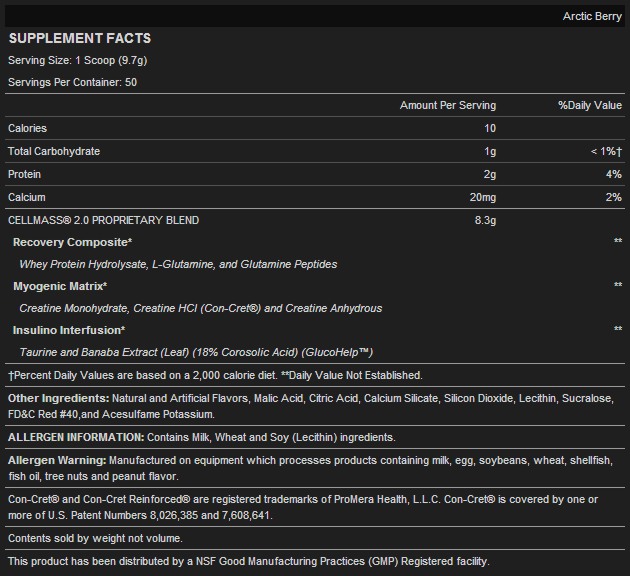Click the fish oil, tree nuts line
630x576 pixels.
(x=93, y=476)
